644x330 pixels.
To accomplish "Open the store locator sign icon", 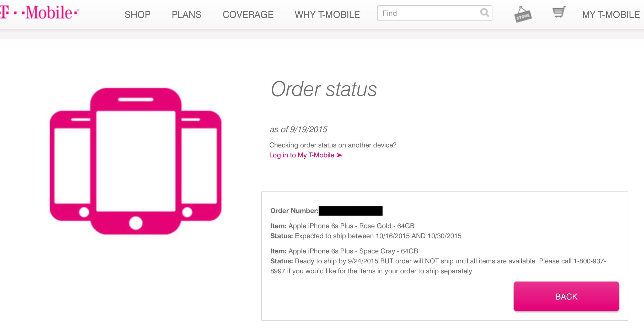I will pyautogui.click(x=523, y=14).
